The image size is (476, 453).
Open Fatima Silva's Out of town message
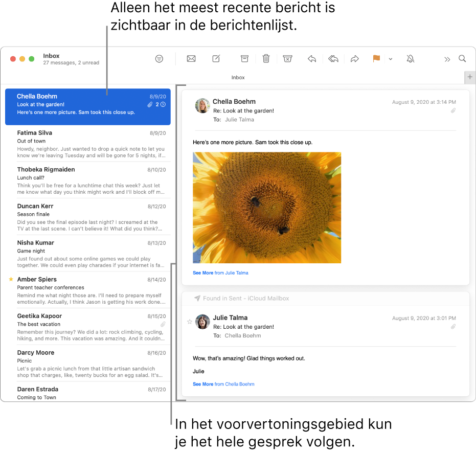91,144
